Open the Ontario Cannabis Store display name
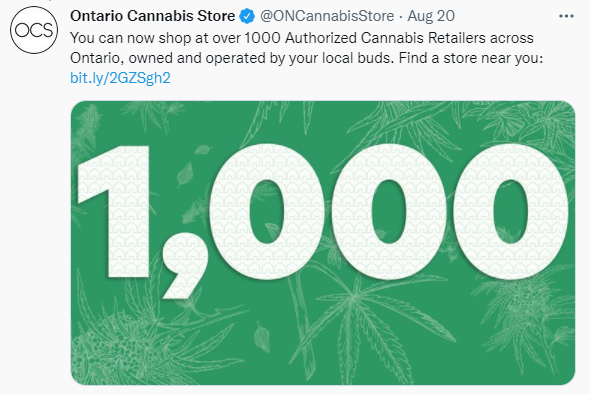This screenshot has width=590, height=394. click(x=152, y=16)
